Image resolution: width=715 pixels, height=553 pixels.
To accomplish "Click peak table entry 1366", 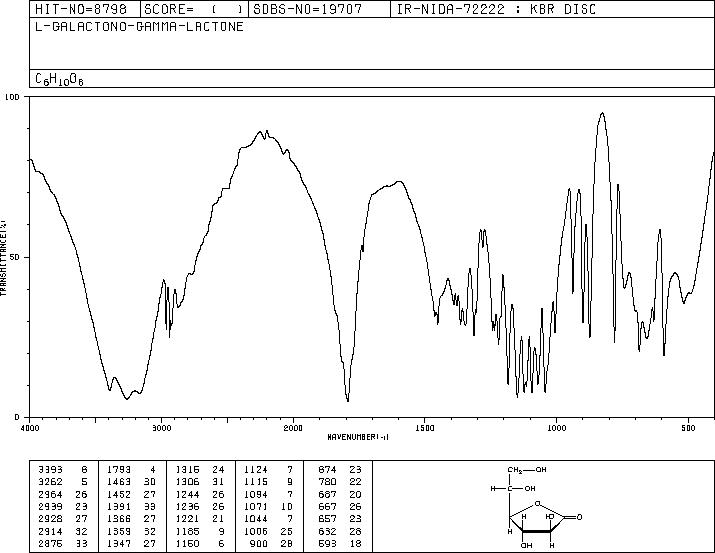I will 119,519.
